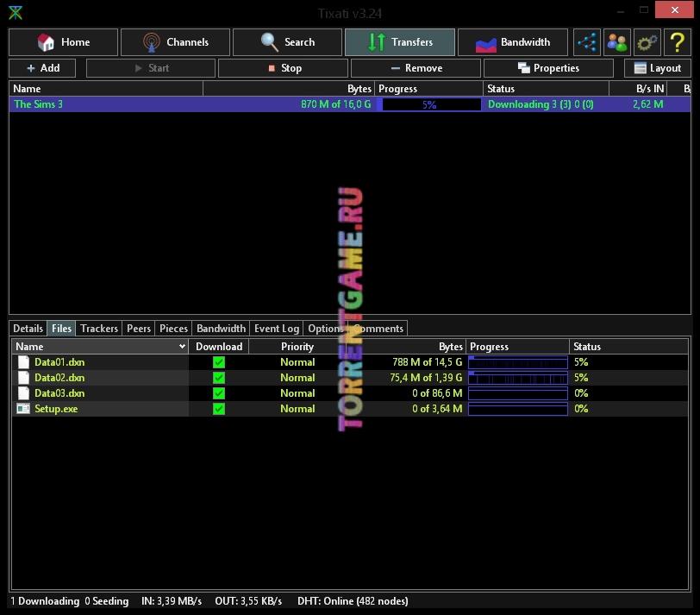700x615 pixels.
Task: Open settings with the gear icon
Action: 647,42
